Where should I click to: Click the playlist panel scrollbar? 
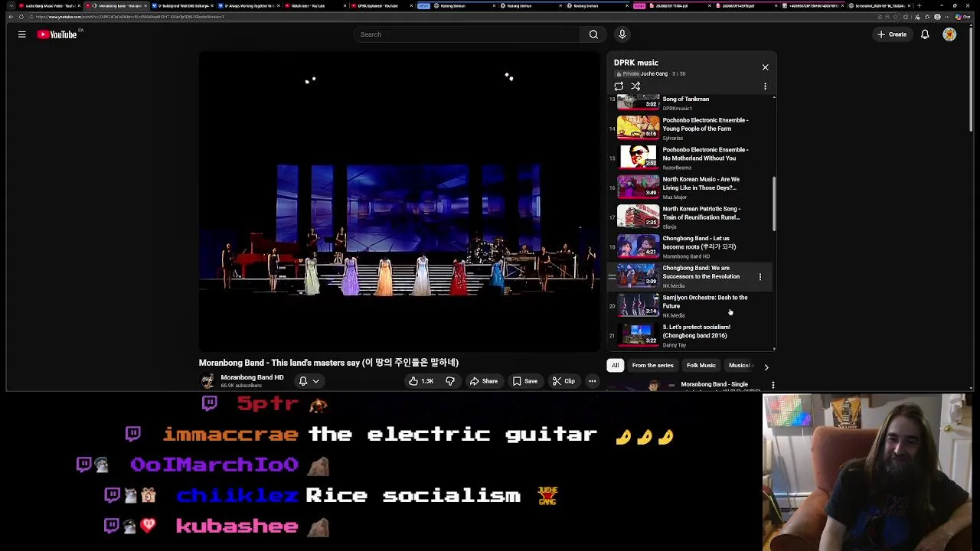click(774, 203)
